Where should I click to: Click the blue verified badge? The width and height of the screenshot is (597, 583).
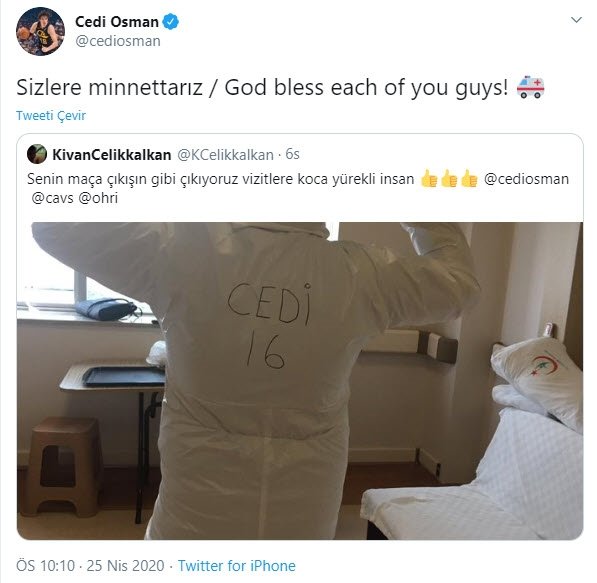(170, 22)
